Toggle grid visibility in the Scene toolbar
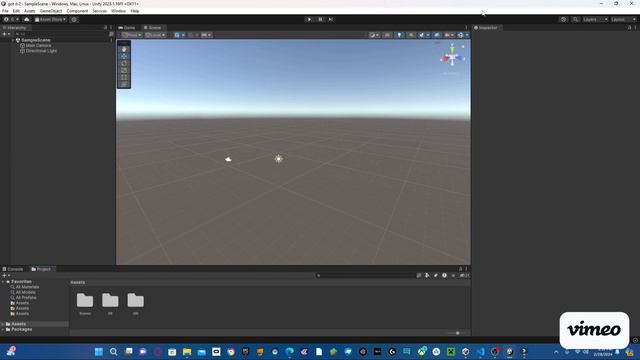The width and height of the screenshot is (640, 360). point(177,35)
